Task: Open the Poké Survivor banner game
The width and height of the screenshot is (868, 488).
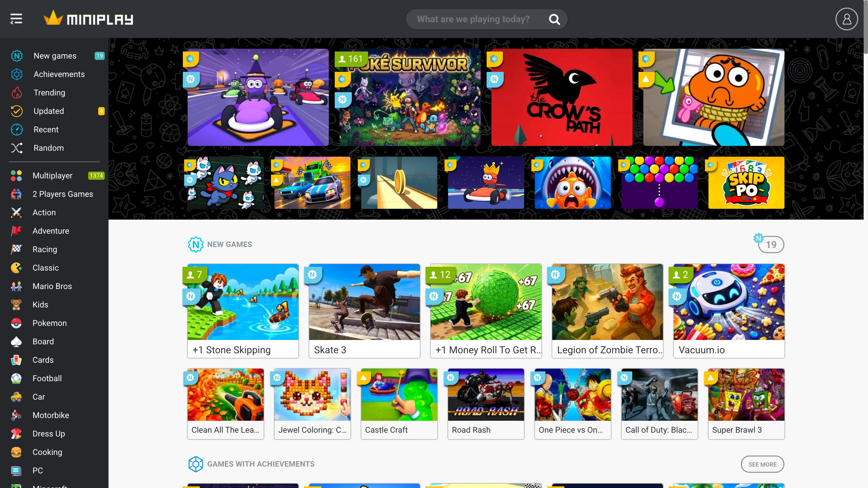Action: [410, 97]
